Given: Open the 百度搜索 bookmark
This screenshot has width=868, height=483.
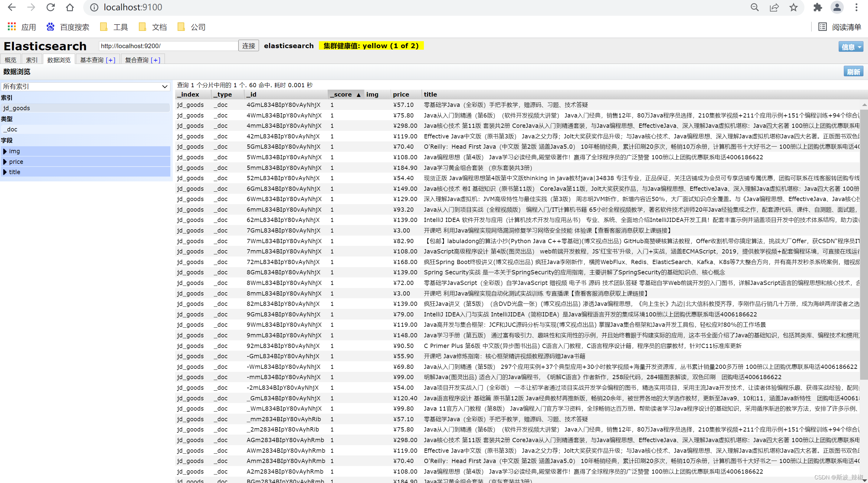Looking at the screenshot, I should (x=68, y=27).
